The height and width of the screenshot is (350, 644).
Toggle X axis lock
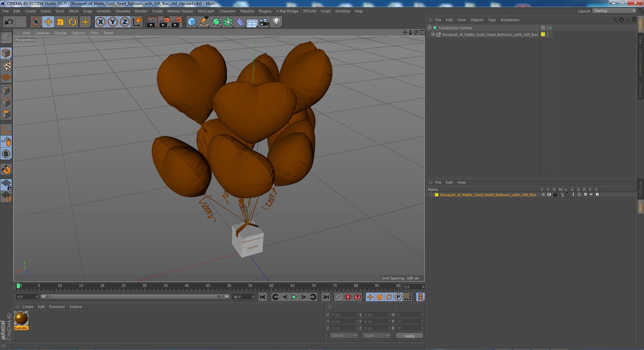[x=100, y=22]
